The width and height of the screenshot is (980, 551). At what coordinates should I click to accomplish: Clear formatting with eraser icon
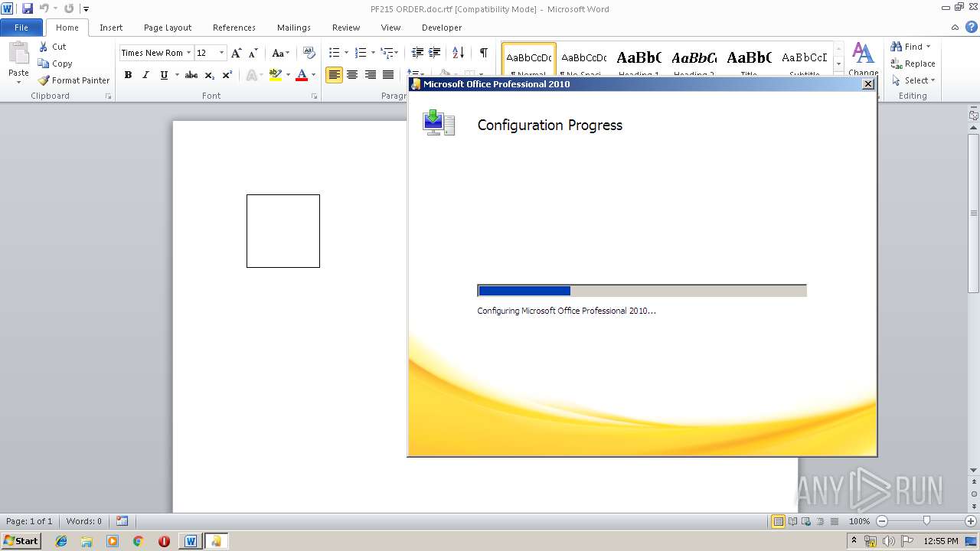click(309, 53)
